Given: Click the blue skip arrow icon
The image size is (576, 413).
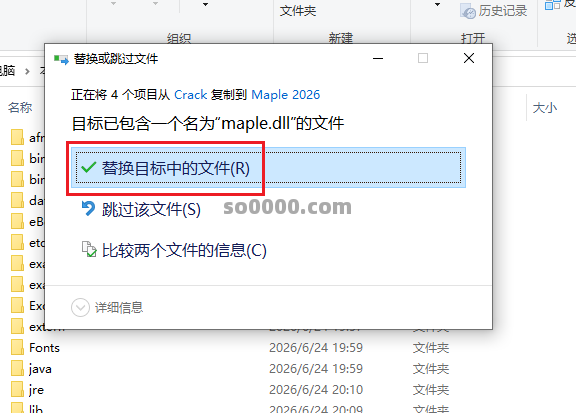Looking at the screenshot, I should point(88,209).
